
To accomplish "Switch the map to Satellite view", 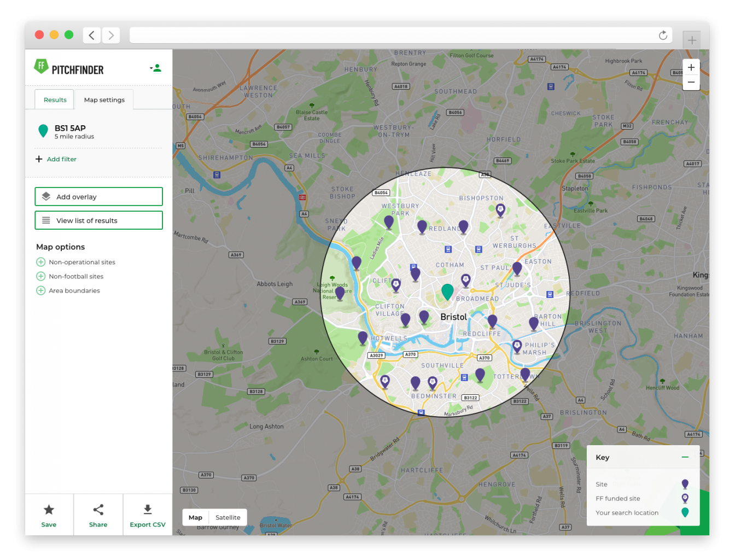I will (x=227, y=517).
